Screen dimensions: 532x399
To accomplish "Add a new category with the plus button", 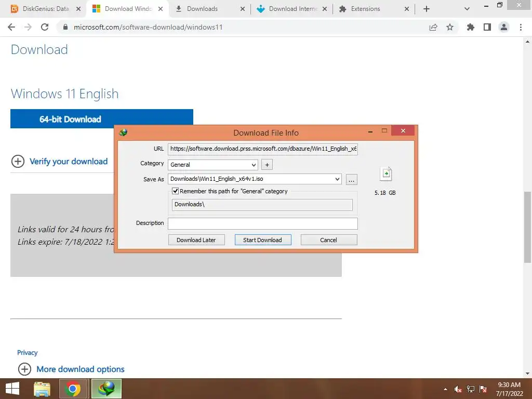I will (x=267, y=165).
